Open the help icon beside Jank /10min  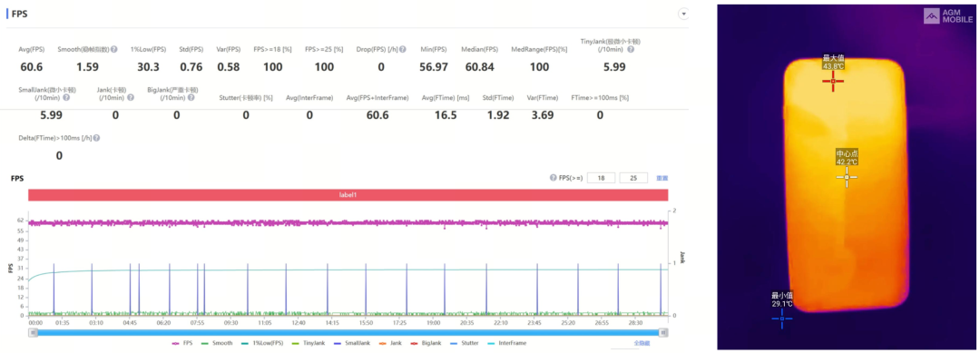(131, 97)
